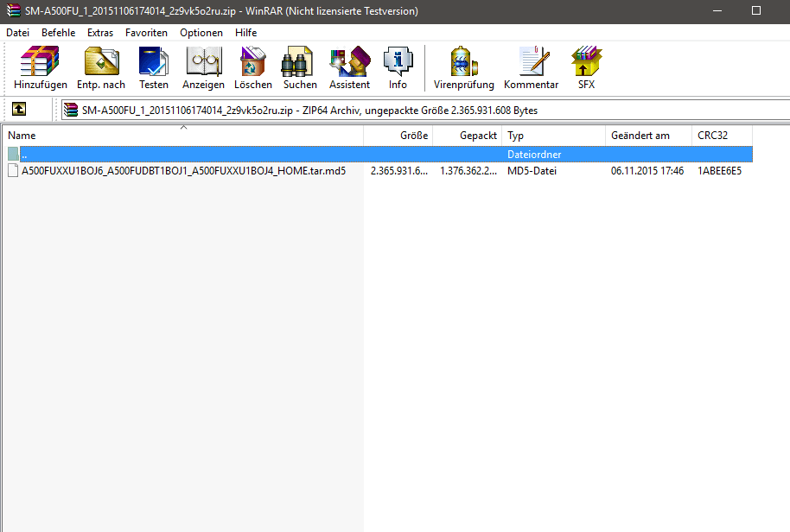Open the Kommentar comment icon

click(x=533, y=61)
